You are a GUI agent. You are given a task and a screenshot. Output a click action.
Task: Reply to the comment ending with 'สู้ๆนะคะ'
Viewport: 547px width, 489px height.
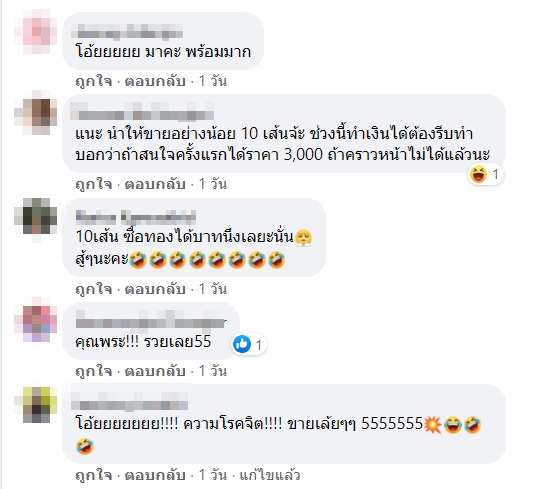(155, 289)
